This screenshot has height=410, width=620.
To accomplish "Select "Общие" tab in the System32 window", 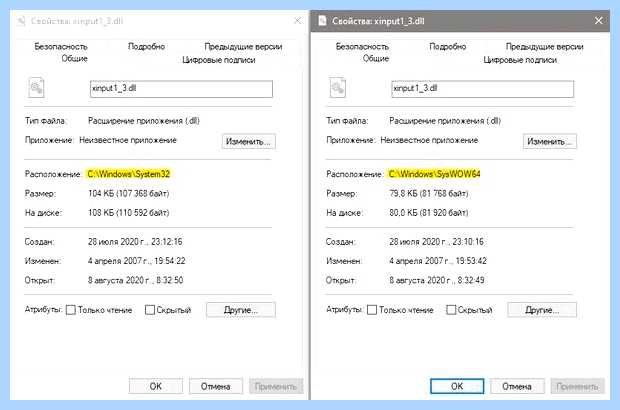I will [74, 59].
